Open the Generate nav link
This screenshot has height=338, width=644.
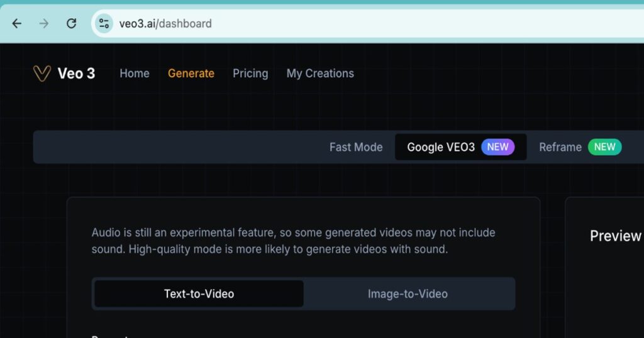[x=191, y=74]
